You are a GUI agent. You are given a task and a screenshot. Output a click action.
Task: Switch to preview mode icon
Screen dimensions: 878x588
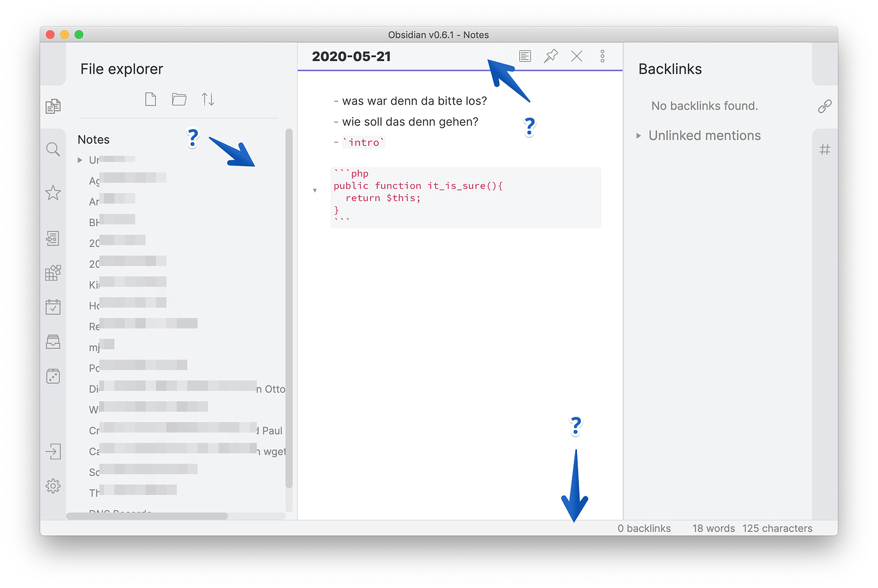(x=525, y=56)
